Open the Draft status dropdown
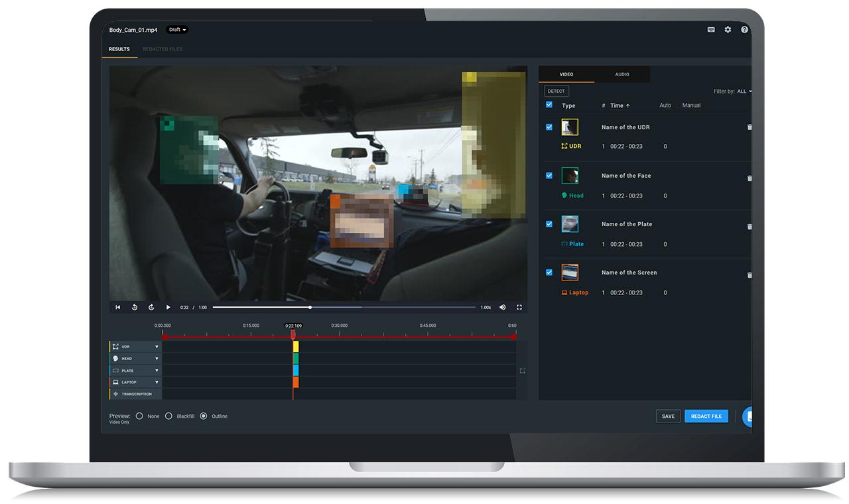849x504 pixels. coord(176,29)
